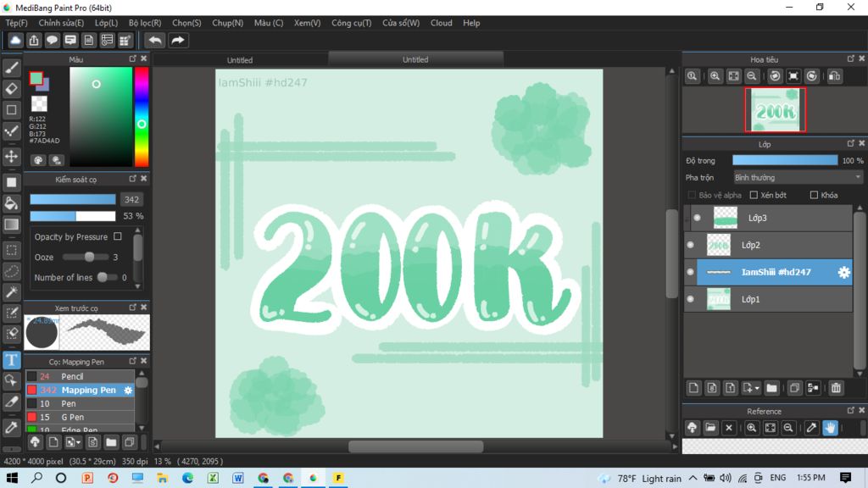This screenshot has width=868, height=488.
Task: Hide the Lớp3 layer visibility
Action: tap(697, 218)
